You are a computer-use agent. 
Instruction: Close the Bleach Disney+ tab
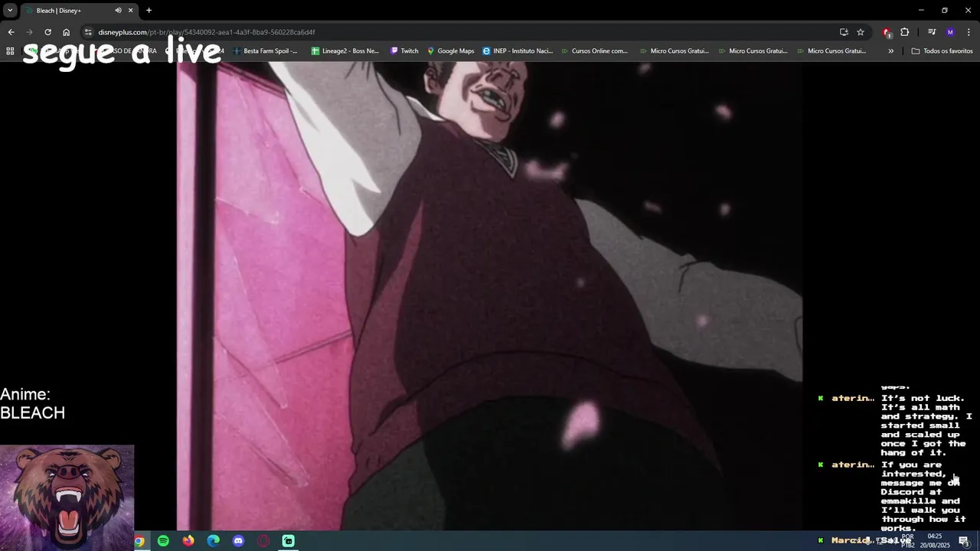pyautogui.click(x=130, y=10)
